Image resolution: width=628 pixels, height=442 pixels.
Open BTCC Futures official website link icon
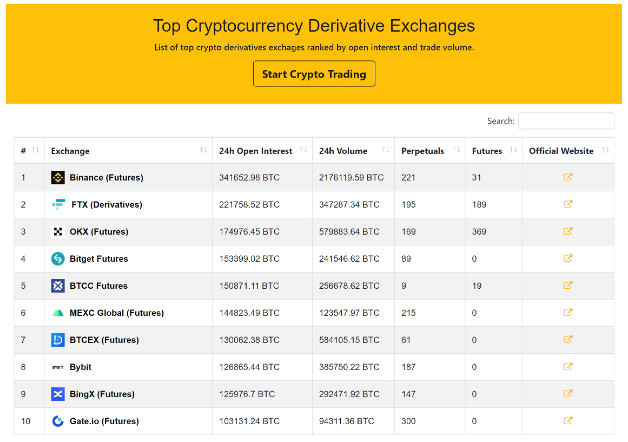point(568,285)
